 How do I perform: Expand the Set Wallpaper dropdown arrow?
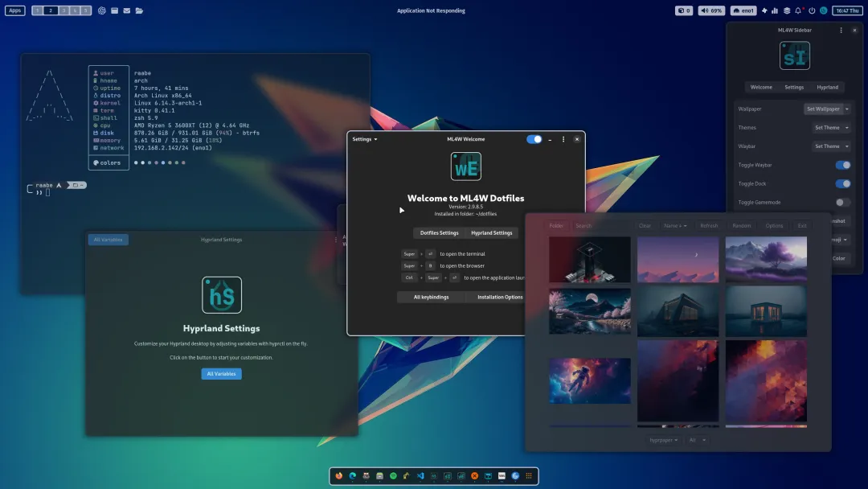847,109
